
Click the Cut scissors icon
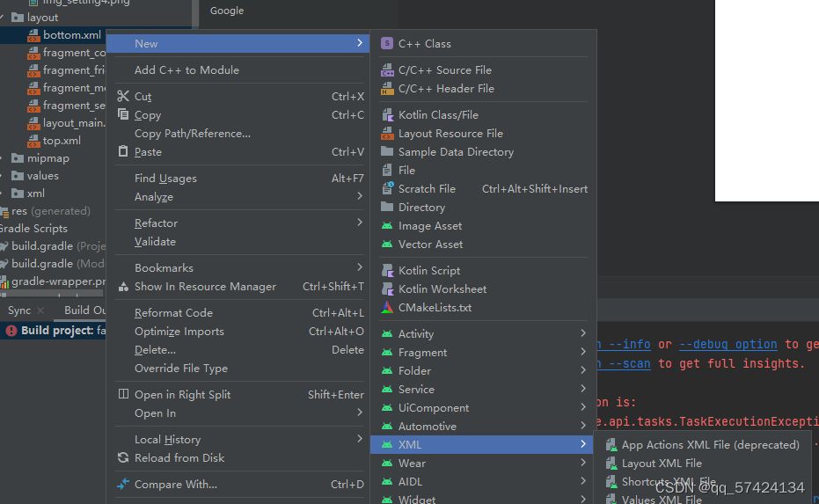[x=123, y=96]
